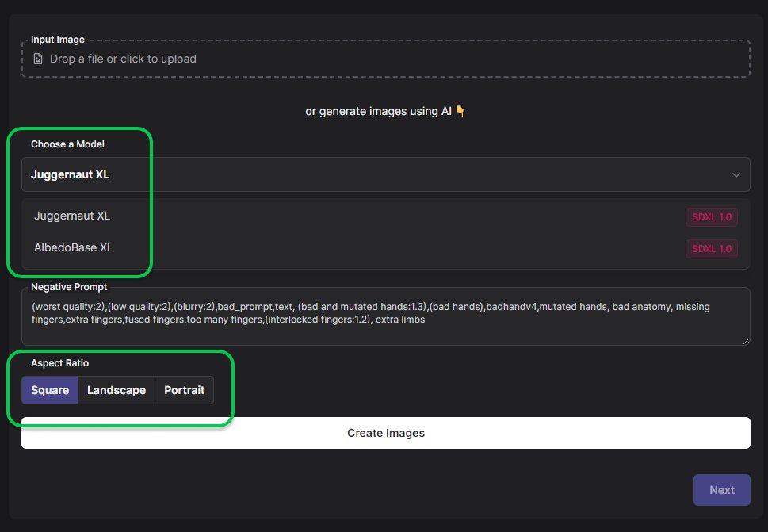Click the chevron arrow of the model dropdown
Viewport: 768px width, 532px height.
tap(736, 175)
